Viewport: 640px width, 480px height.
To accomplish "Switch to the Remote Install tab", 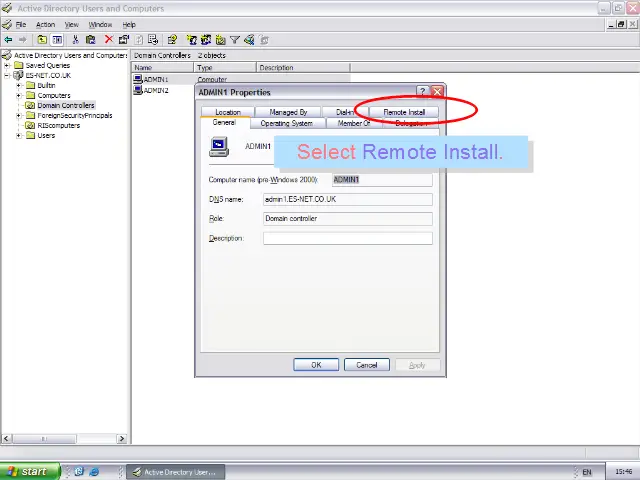I will coord(404,112).
